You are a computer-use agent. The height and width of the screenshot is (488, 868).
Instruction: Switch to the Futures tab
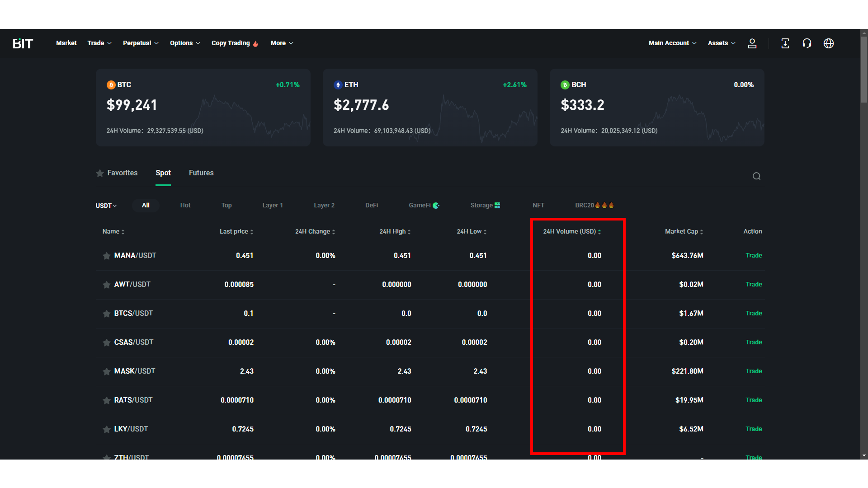201,173
